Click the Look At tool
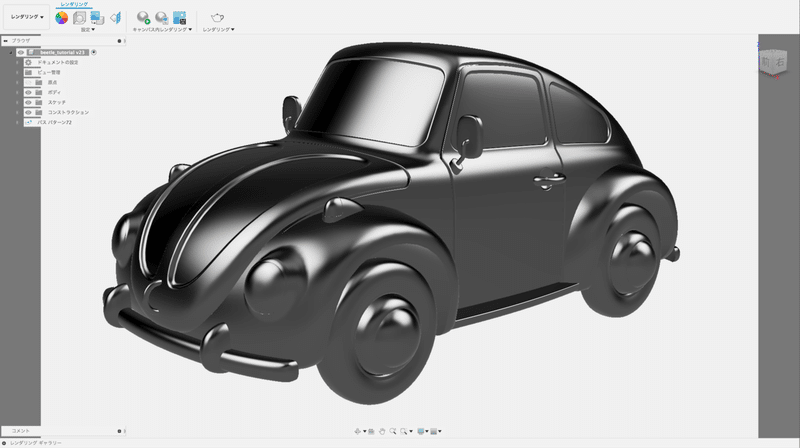 tap(371, 431)
